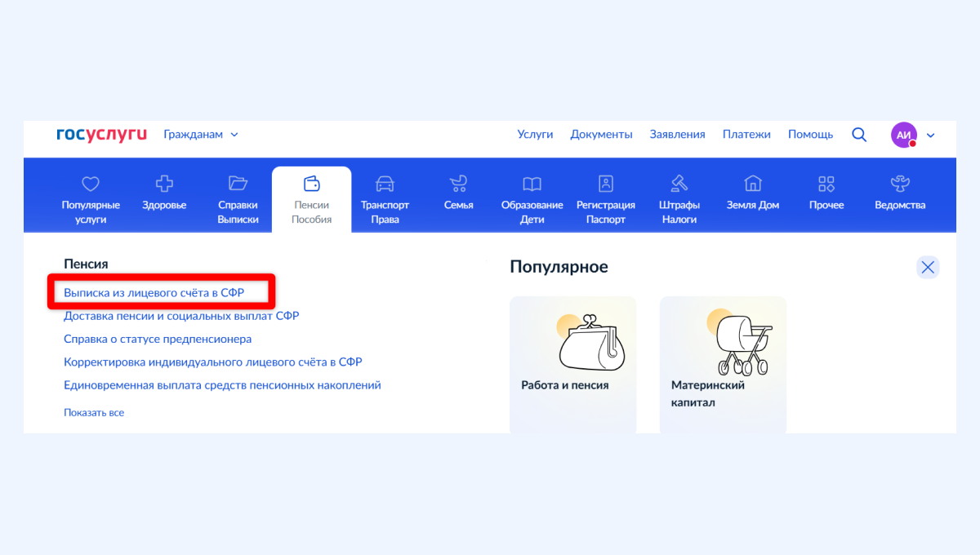Click Показать все to expand pension list
This screenshot has height=555, width=980.
[x=94, y=413]
